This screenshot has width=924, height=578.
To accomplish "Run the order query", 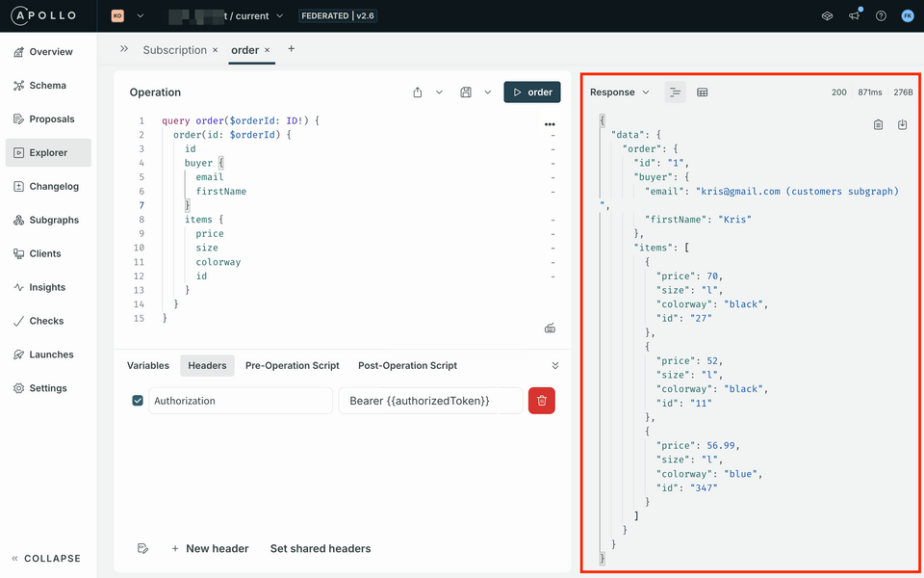I will pyautogui.click(x=532, y=92).
